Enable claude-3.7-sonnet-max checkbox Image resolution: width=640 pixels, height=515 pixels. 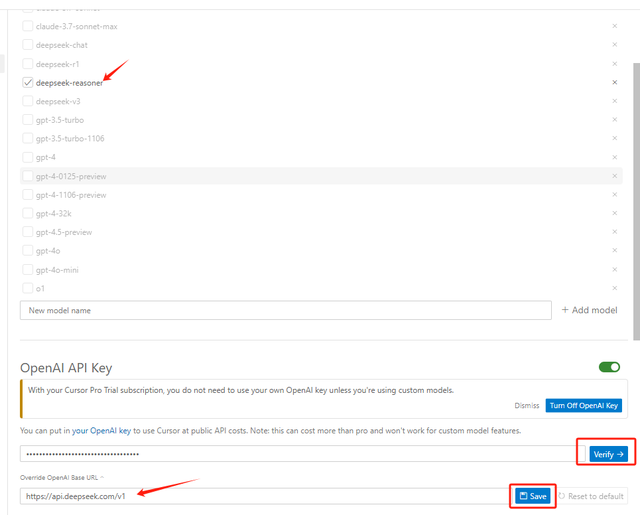(27, 26)
